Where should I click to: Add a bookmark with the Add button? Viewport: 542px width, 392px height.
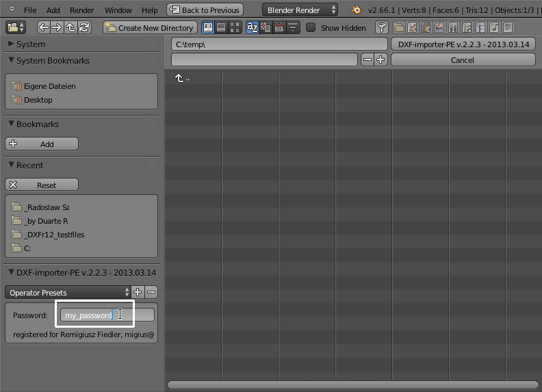point(42,144)
